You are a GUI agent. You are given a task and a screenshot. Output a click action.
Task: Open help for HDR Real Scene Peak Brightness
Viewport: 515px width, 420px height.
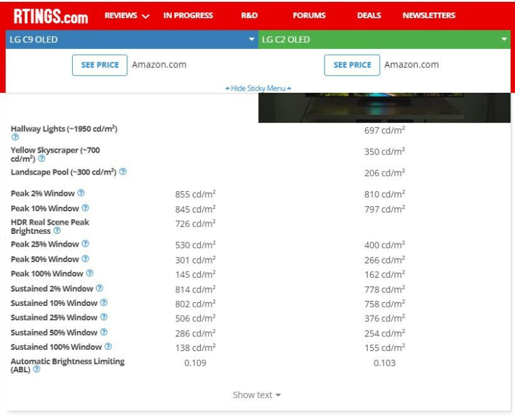[x=57, y=231]
